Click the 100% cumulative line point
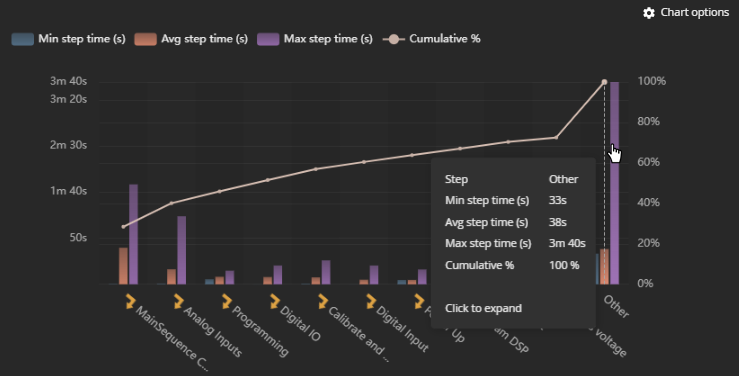The height and width of the screenshot is (376, 739). (605, 82)
